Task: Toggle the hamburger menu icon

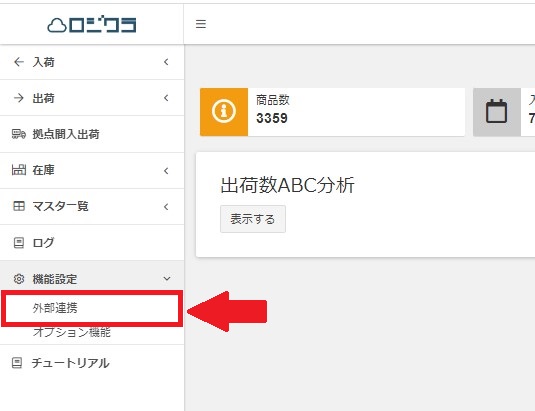Action: 201,24
